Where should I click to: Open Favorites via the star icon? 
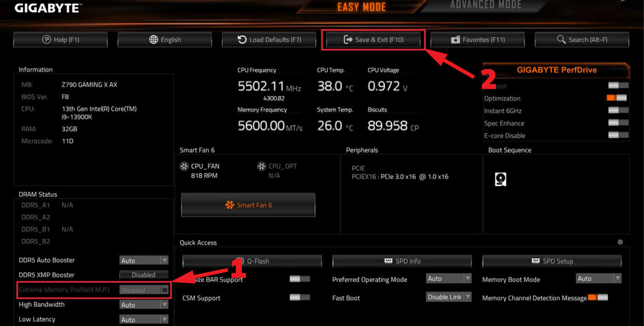pyautogui.click(x=455, y=39)
